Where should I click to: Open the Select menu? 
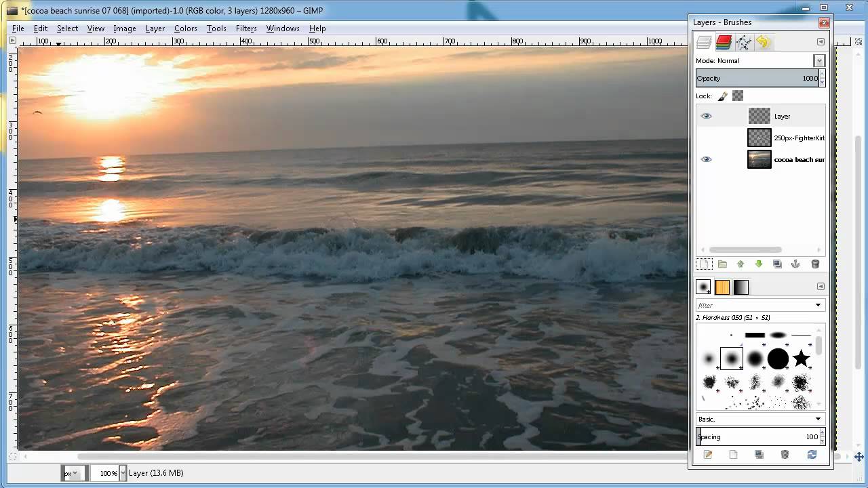point(67,28)
